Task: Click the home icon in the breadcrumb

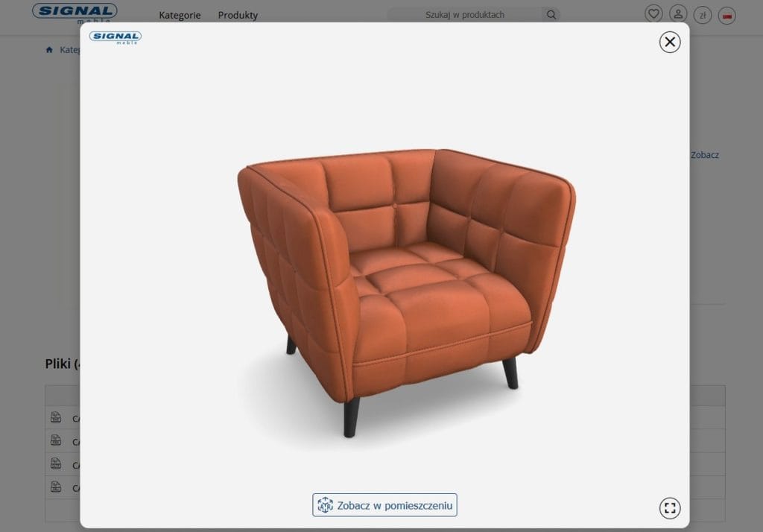Action: pyautogui.click(x=48, y=49)
